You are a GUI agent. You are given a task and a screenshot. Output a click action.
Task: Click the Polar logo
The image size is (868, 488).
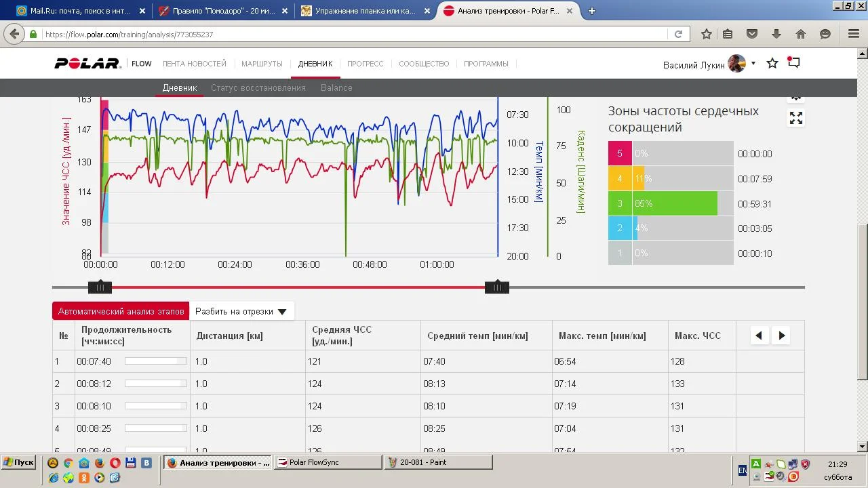87,64
